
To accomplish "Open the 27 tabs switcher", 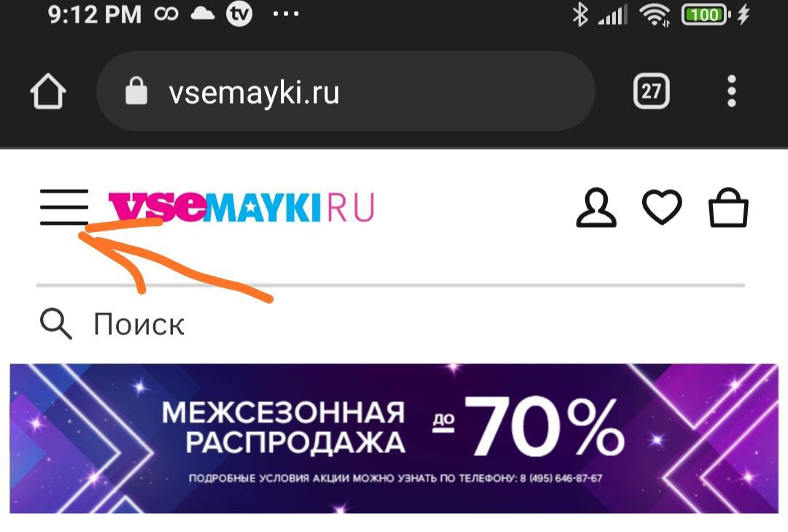I will [652, 91].
